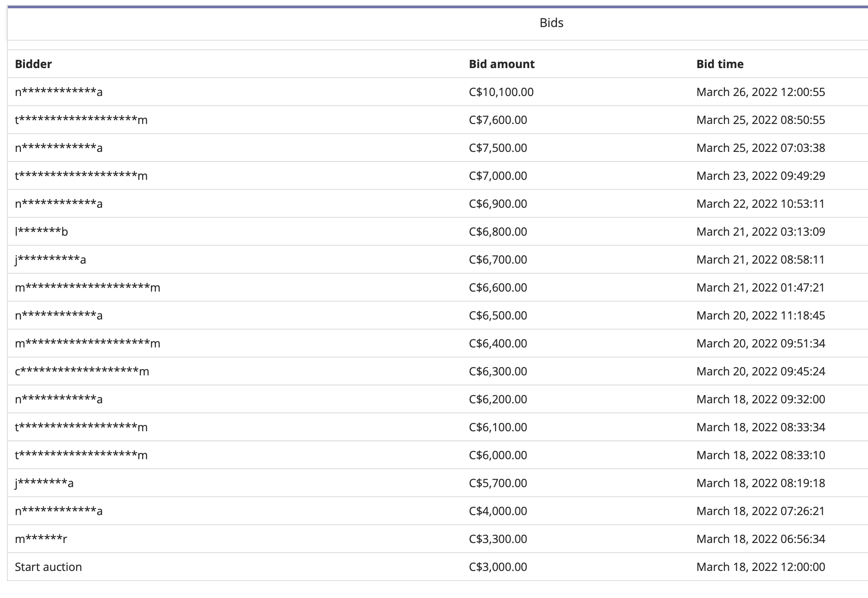Click the Bid time column header
This screenshot has width=868, height=598.
pos(719,64)
